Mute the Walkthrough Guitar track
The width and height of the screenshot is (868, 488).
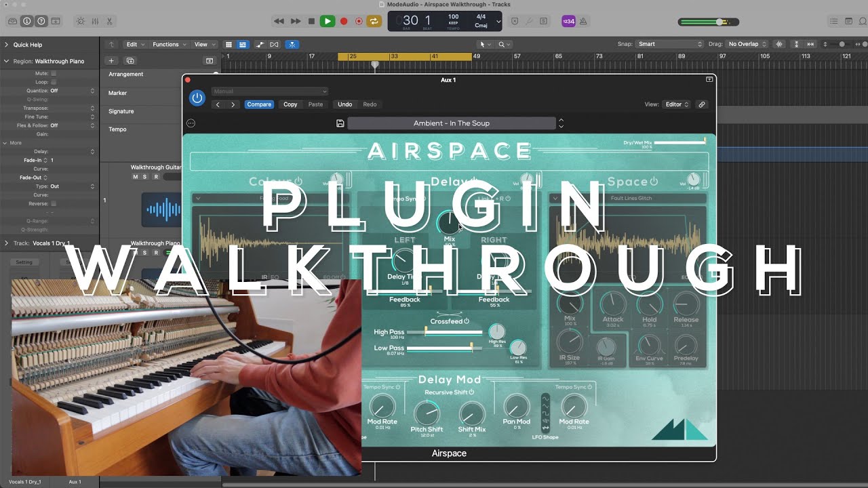[x=135, y=177]
